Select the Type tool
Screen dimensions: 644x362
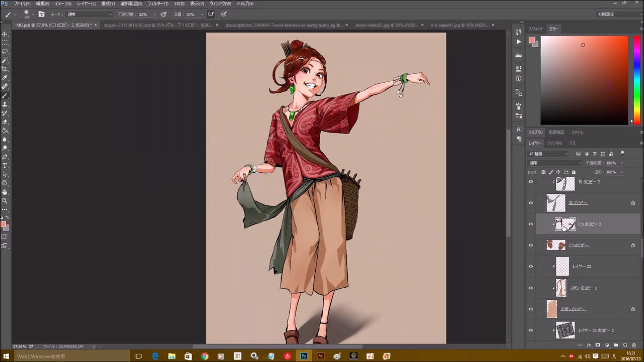(x=5, y=165)
